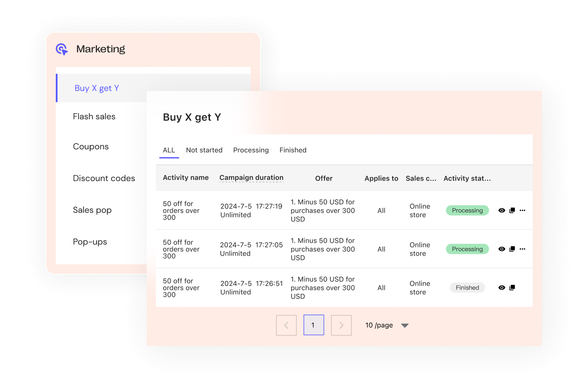Open more options for the first campaign

(x=522, y=211)
